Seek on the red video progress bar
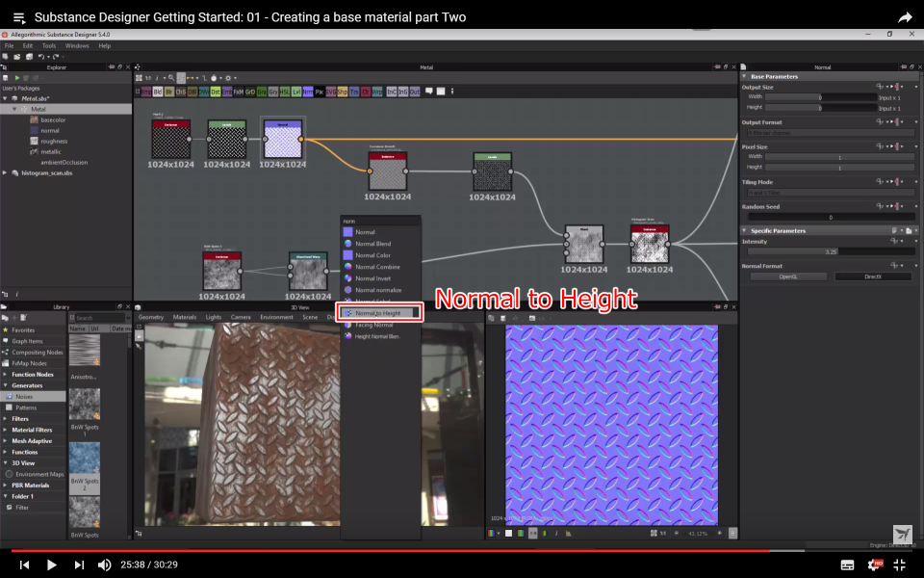924x578 pixels. point(389,550)
